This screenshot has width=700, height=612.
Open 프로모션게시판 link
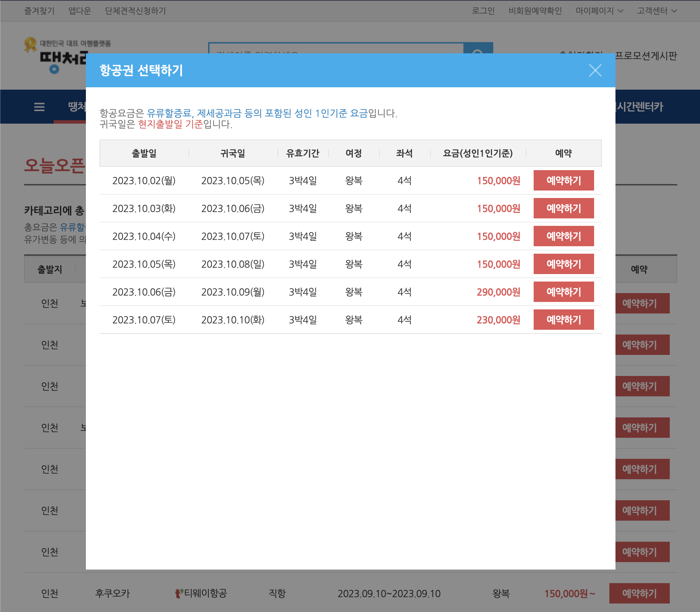pyautogui.click(x=646, y=56)
